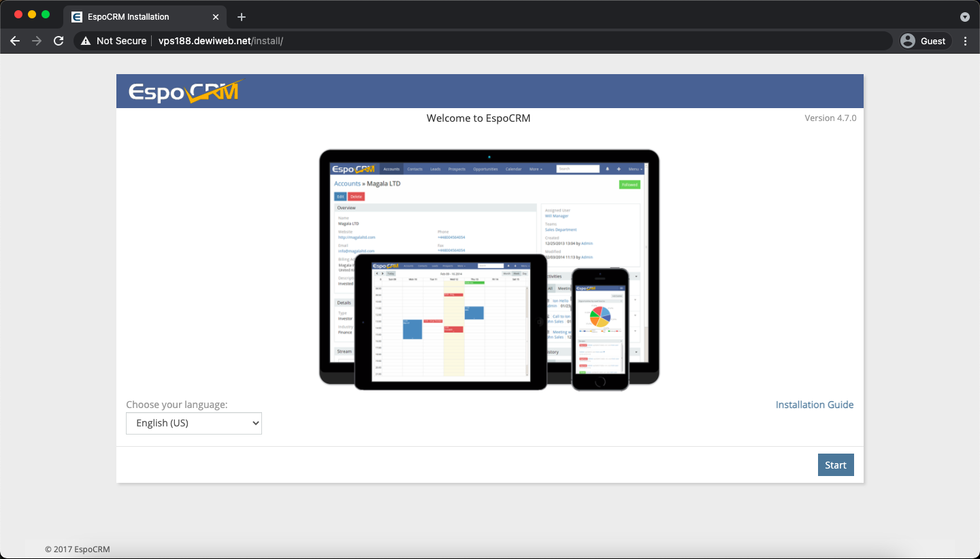Open a new tab with plus icon
Image resolution: width=980 pixels, height=559 pixels.
(x=241, y=16)
